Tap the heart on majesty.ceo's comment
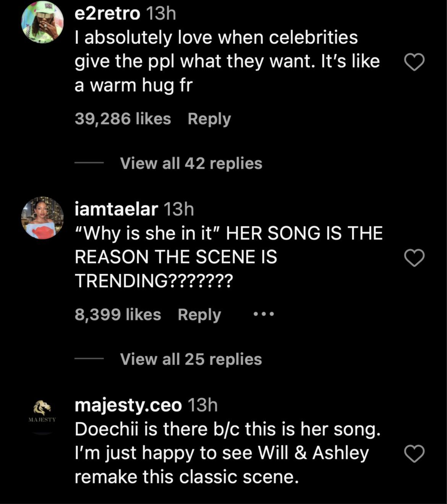Screen dimensions: 447x504 414,454
